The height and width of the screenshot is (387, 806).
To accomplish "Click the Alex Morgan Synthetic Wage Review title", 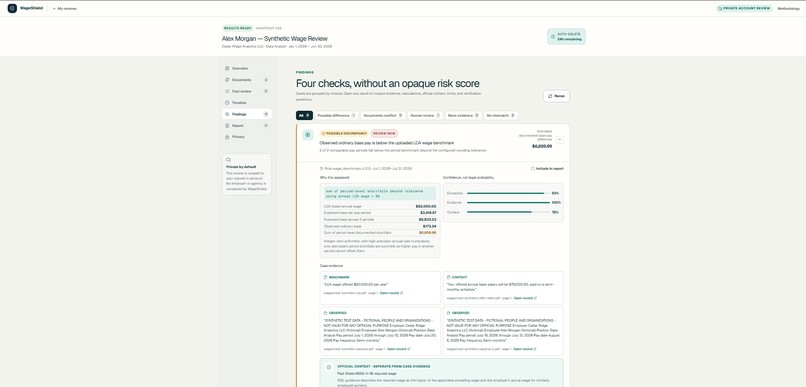I will pos(274,39).
